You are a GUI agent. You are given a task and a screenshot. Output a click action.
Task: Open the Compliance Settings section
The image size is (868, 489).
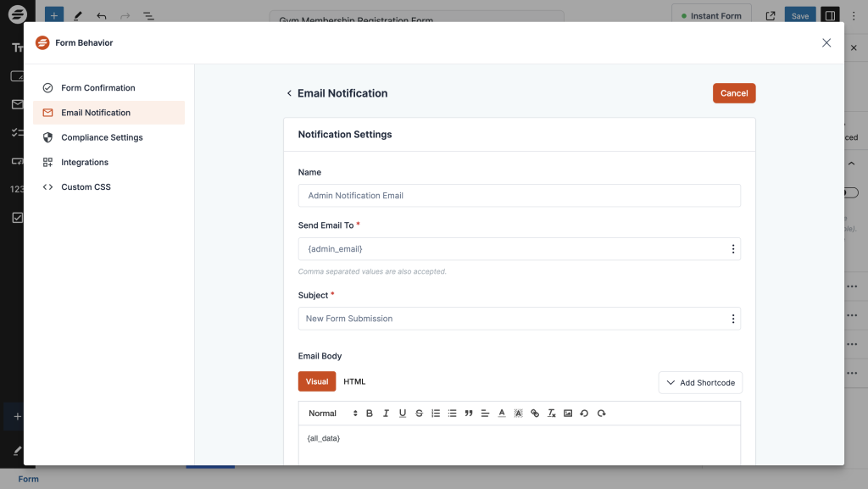pyautogui.click(x=102, y=137)
